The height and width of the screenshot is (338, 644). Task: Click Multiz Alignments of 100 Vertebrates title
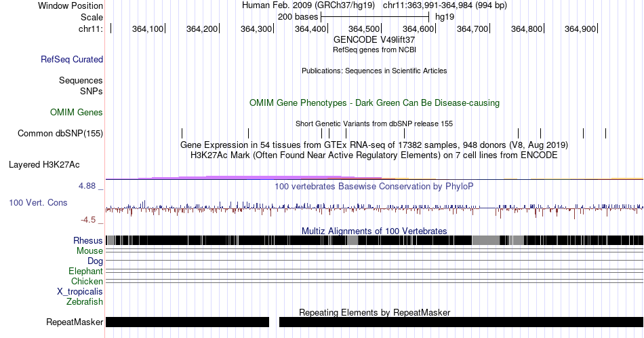374,231
